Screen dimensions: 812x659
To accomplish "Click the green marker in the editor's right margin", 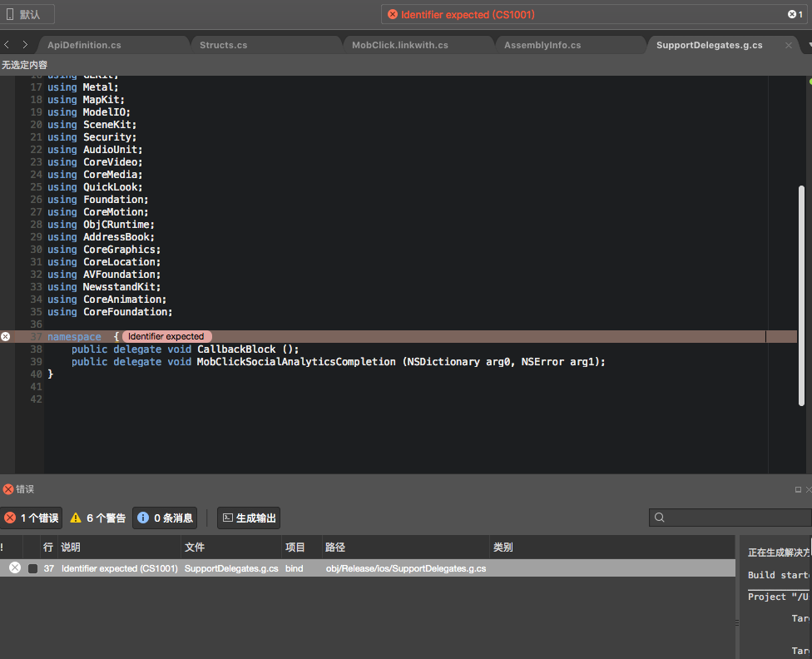I will coord(810,82).
